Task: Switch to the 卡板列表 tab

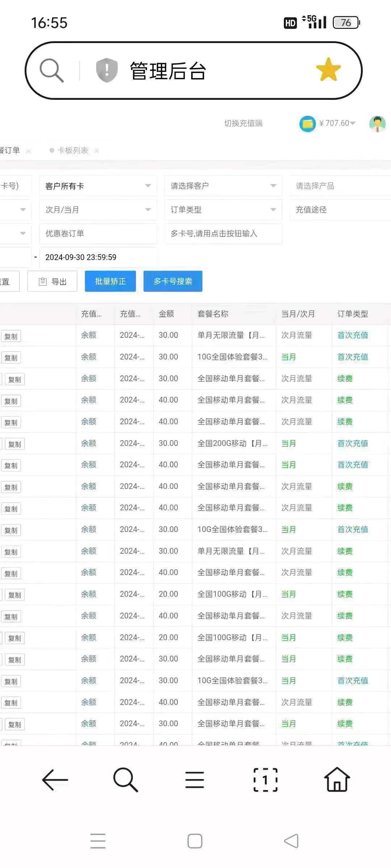Action: tap(73, 150)
